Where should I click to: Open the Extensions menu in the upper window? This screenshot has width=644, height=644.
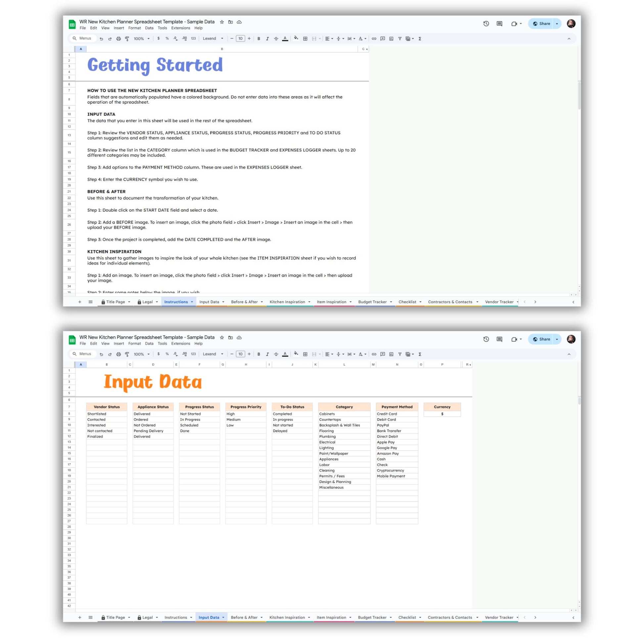[x=180, y=28]
